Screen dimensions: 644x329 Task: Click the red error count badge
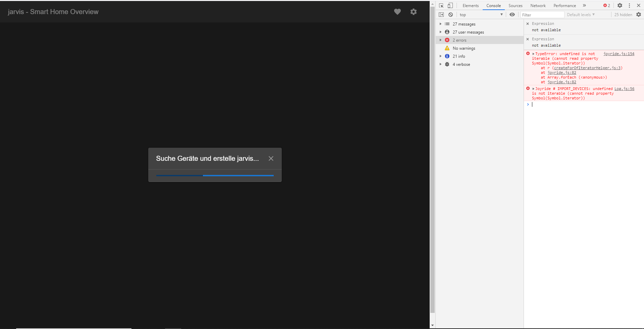tap(607, 5)
